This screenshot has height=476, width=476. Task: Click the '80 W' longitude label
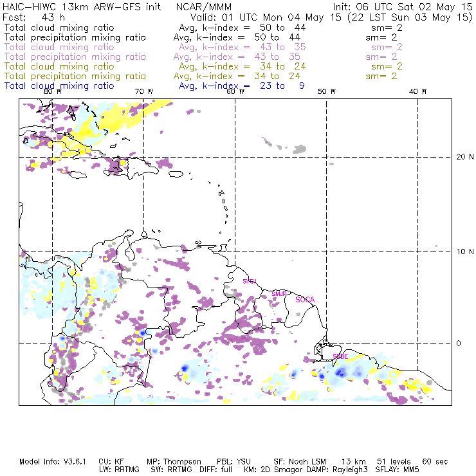click(53, 91)
